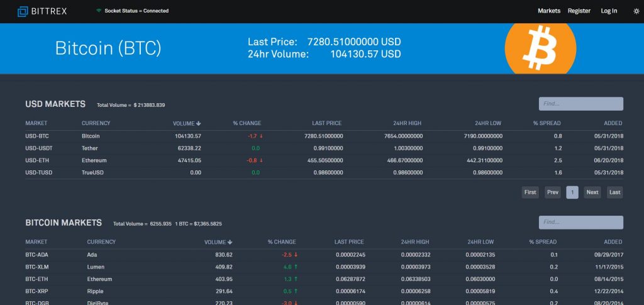
Task: Sort Bitcoin markets by CURRENCY header
Action: click(101, 241)
